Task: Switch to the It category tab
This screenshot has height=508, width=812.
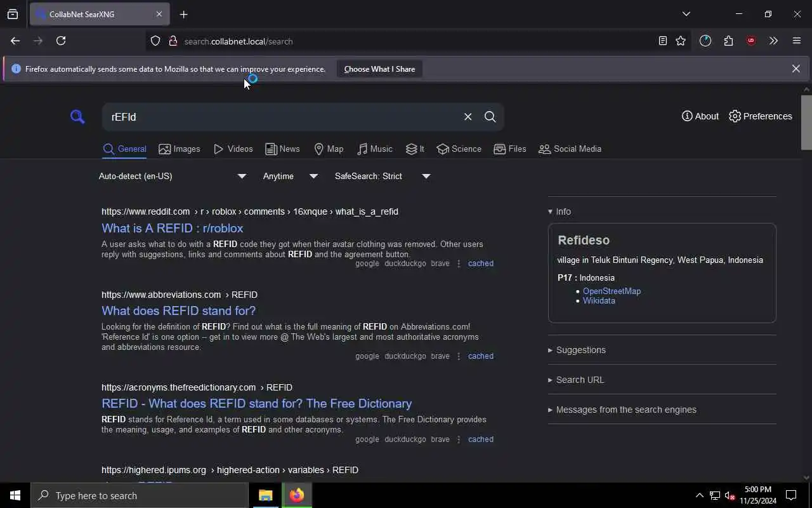Action: 415,149
